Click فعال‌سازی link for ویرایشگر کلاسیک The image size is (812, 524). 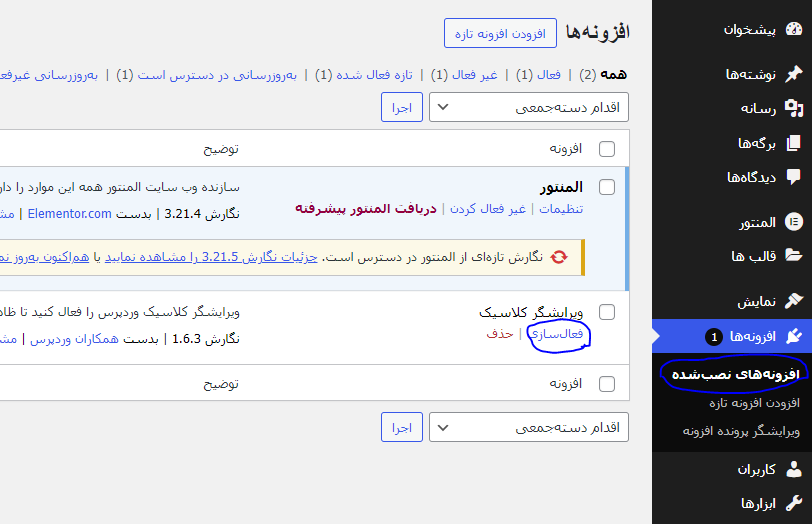pos(557,334)
